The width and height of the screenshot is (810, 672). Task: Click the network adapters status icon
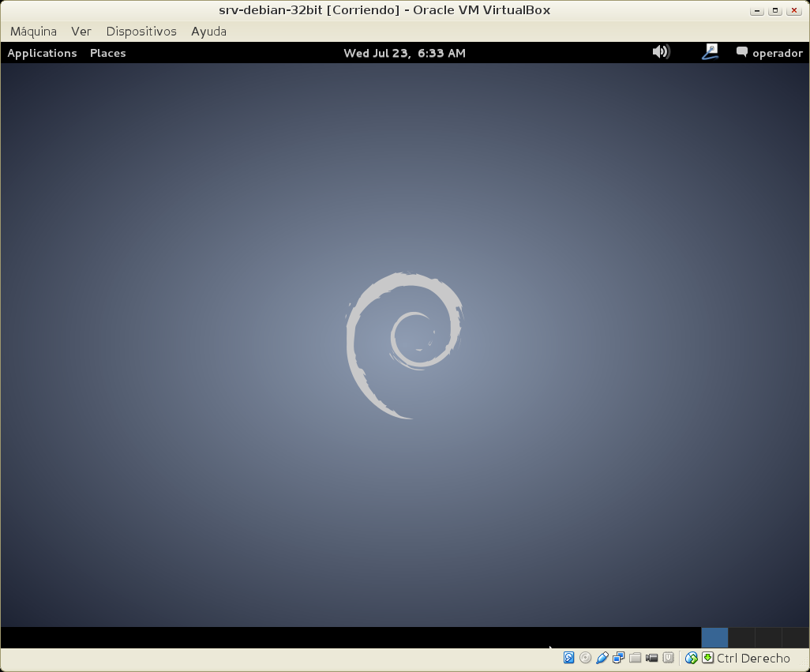[618, 658]
